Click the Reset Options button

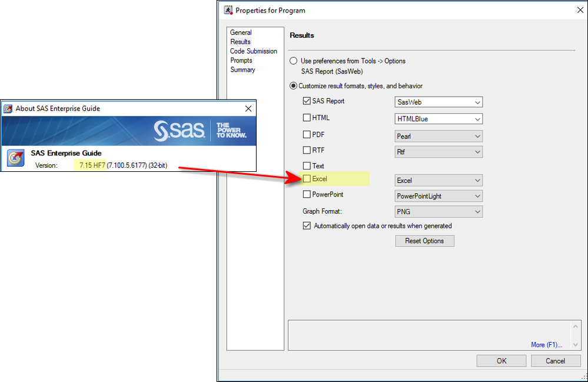[x=424, y=241]
